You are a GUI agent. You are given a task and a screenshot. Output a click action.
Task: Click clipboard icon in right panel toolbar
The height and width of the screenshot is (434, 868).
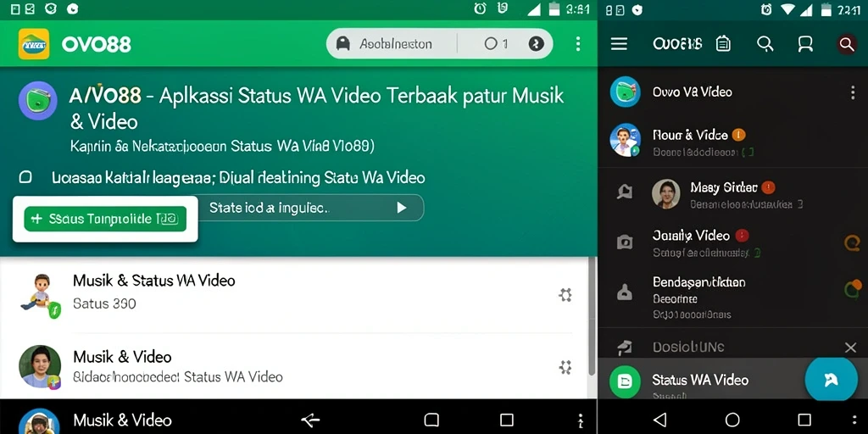pyautogui.click(x=723, y=44)
